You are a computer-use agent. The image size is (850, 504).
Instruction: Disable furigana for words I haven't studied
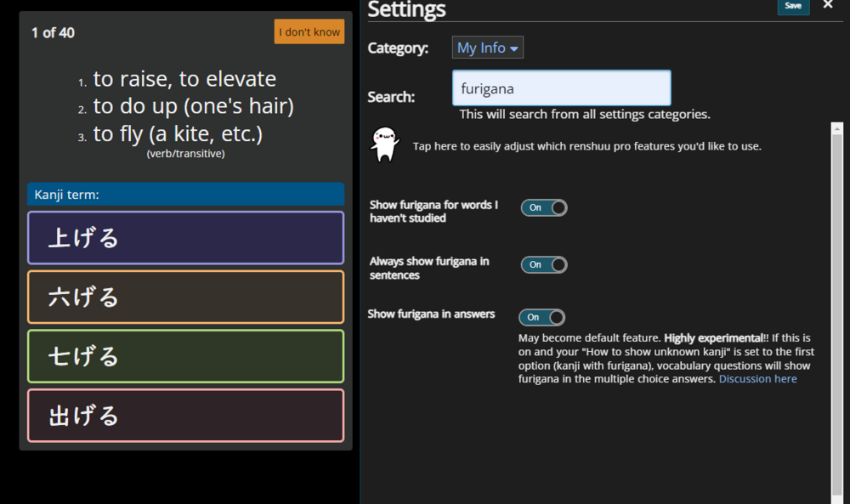544,207
